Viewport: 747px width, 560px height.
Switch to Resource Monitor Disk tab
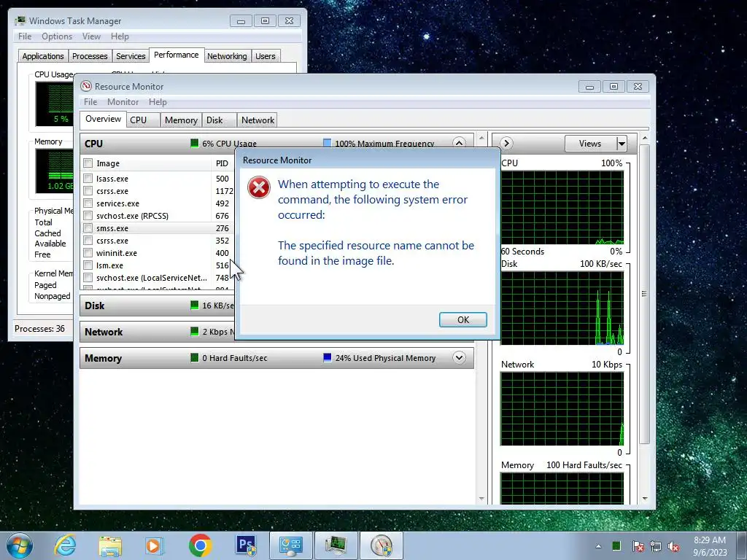(x=219, y=120)
